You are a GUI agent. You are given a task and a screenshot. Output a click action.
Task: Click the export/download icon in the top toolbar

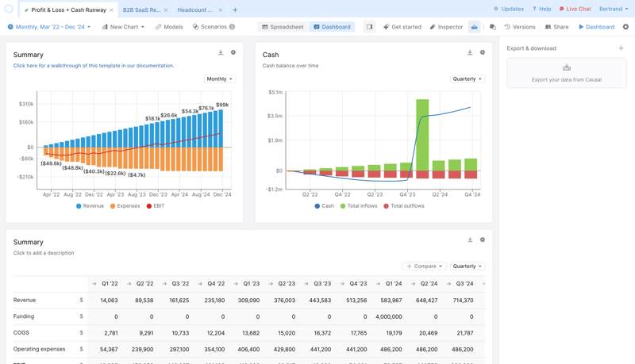(475, 27)
